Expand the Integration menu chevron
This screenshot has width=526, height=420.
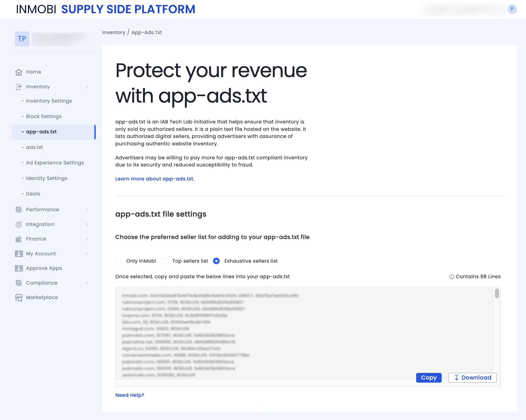pyautogui.click(x=87, y=224)
